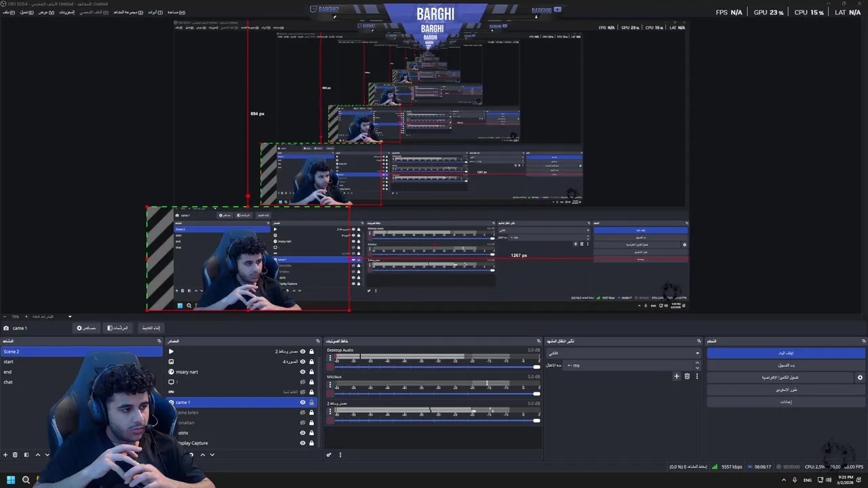Switch input language via ENG indicator
This screenshot has height=488, width=868.
tap(808, 480)
